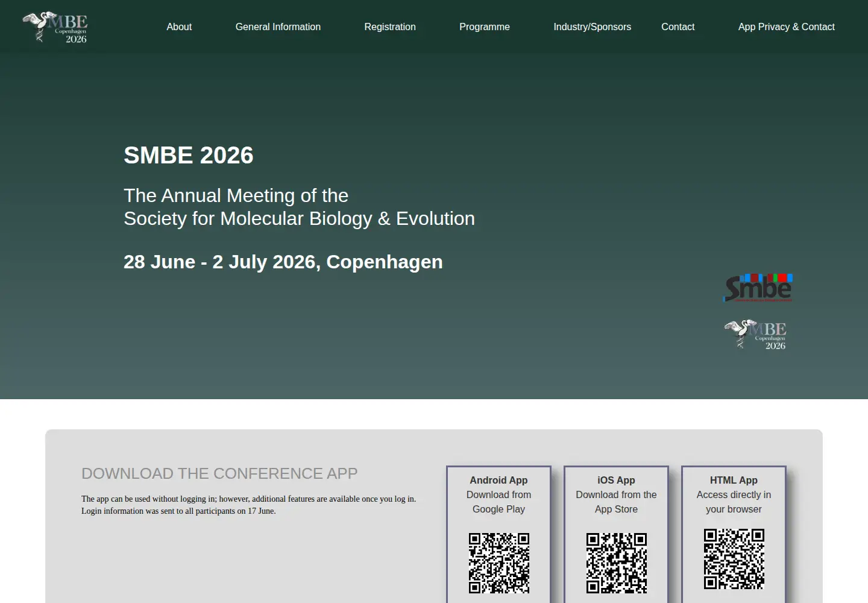The height and width of the screenshot is (603, 868).
Task: Open the HTML App browser link
Action: pyautogui.click(x=734, y=494)
